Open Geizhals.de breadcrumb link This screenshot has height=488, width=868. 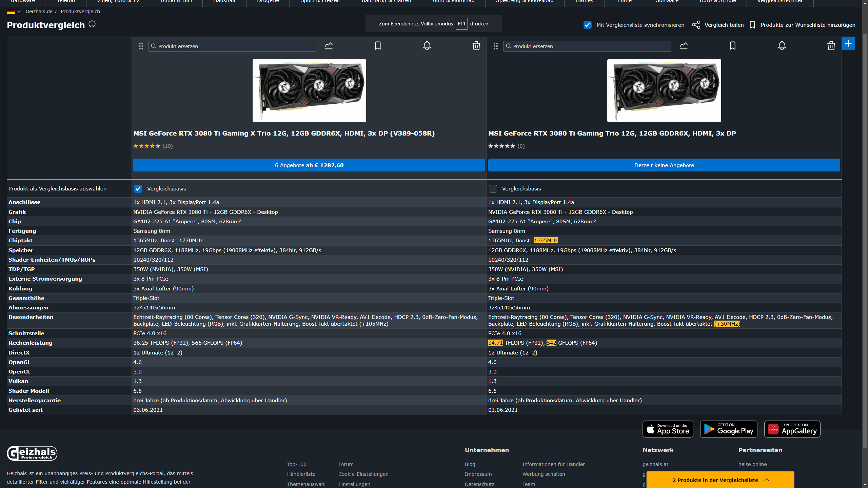tap(39, 12)
